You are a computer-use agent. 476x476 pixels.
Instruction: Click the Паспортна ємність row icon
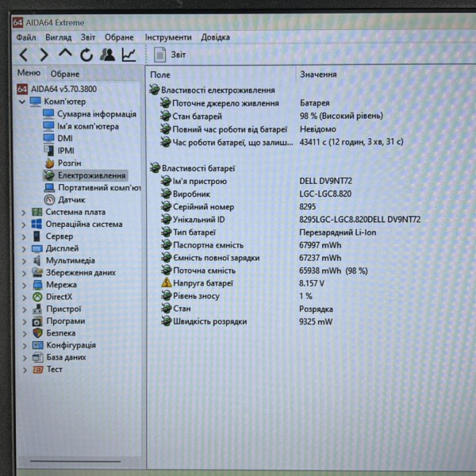click(166, 244)
